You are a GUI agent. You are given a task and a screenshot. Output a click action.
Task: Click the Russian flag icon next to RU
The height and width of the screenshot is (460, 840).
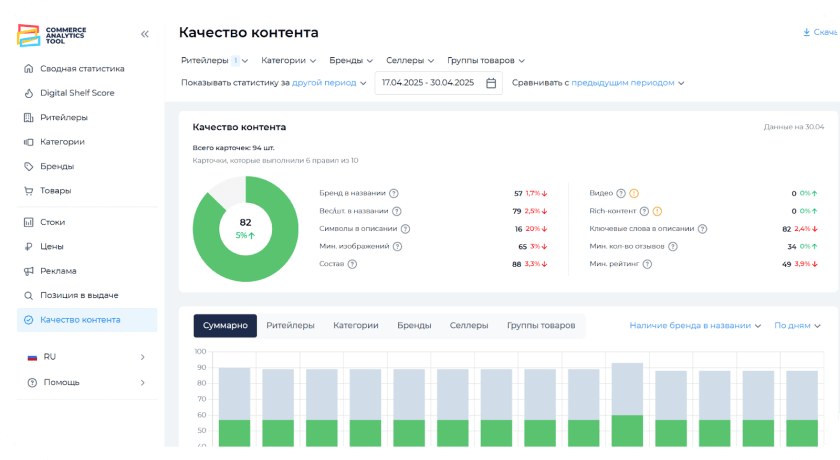[x=32, y=357]
